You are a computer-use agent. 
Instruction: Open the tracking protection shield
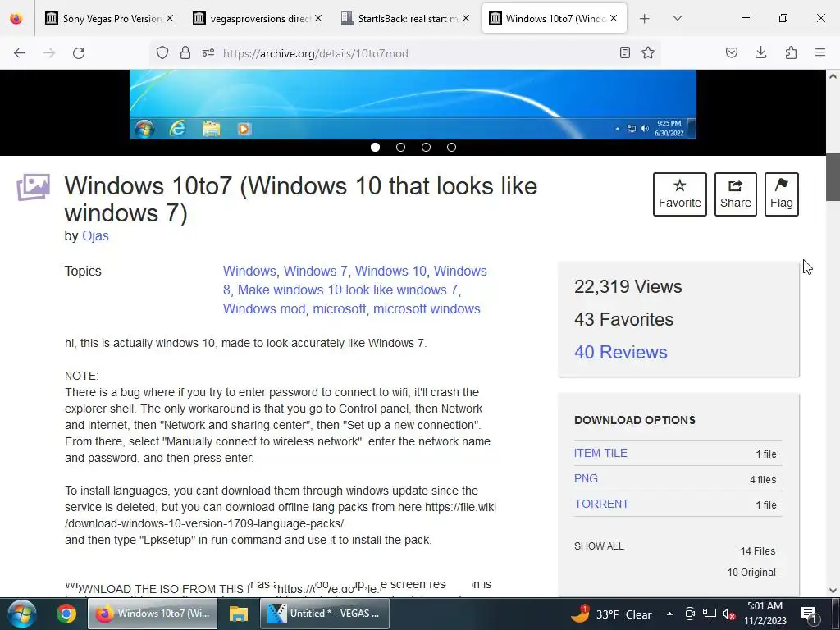162,53
